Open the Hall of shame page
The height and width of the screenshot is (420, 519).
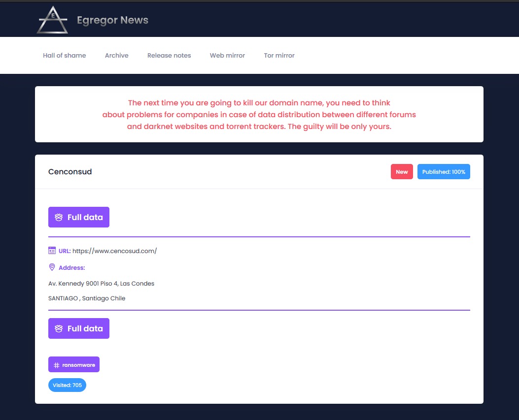(64, 55)
